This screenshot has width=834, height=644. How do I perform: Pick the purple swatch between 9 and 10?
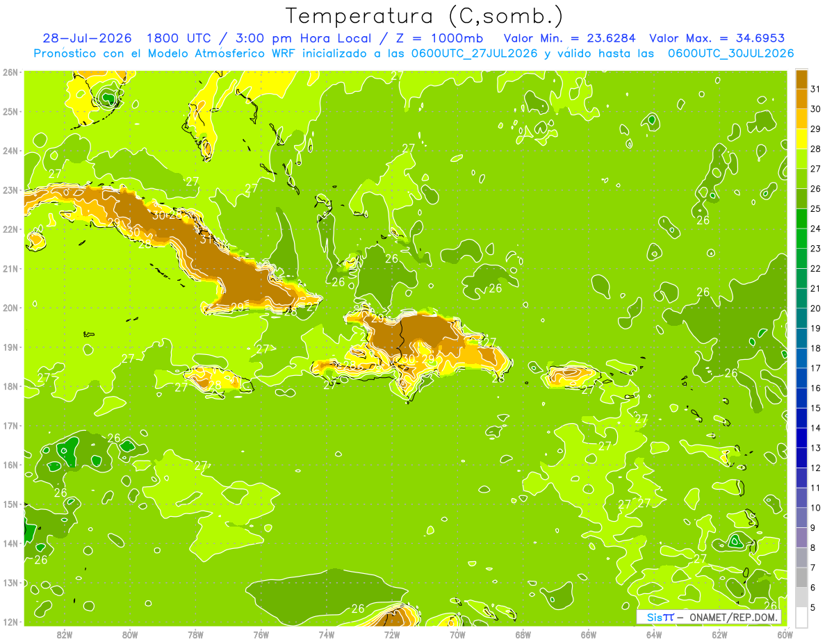click(x=802, y=518)
